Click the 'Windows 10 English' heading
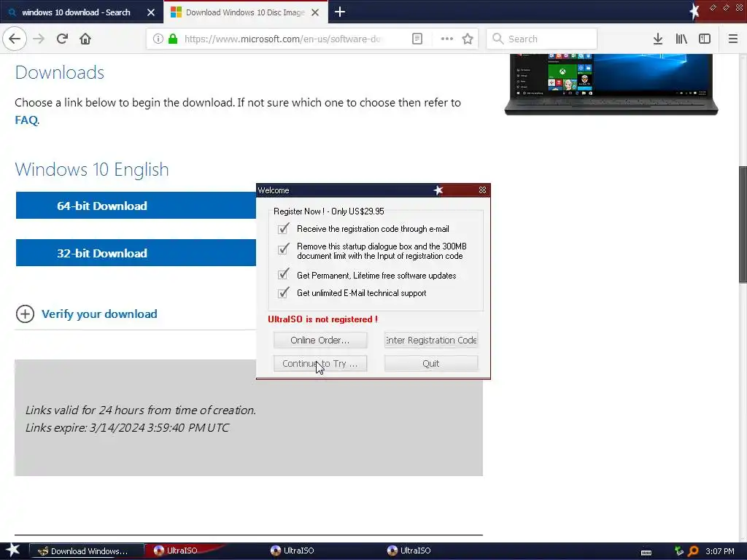The height and width of the screenshot is (560, 747). (92, 169)
